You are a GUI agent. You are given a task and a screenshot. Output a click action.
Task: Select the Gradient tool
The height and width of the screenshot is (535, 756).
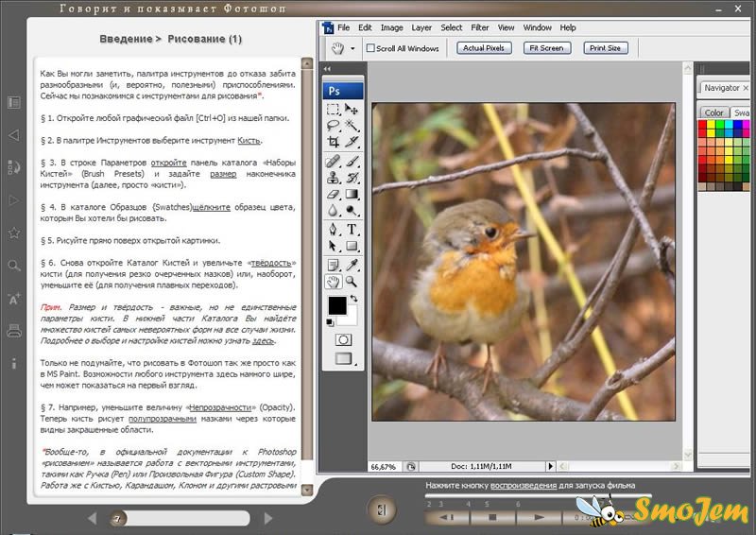coord(352,194)
